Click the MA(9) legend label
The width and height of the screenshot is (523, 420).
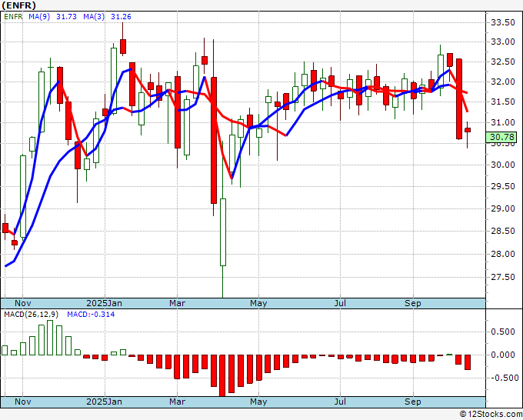point(39,17)
